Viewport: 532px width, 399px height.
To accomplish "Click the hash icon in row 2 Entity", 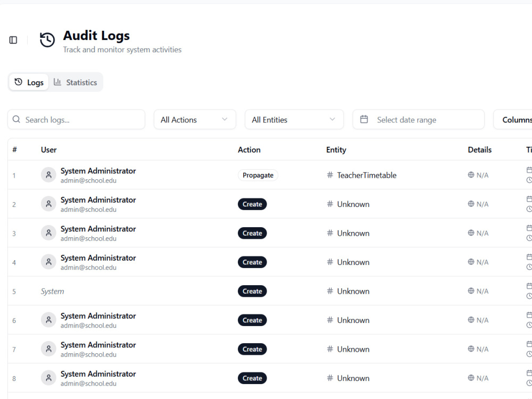I will click(330, 204).
